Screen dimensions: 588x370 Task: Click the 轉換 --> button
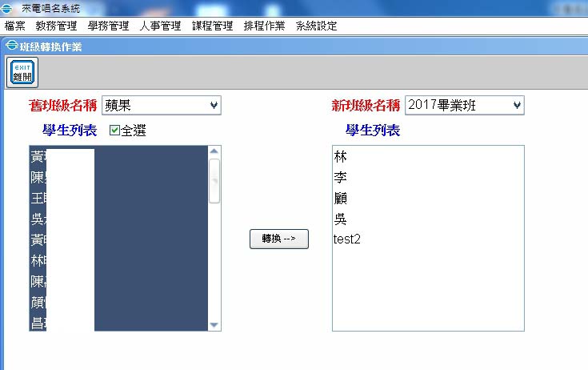coord(278,239)
